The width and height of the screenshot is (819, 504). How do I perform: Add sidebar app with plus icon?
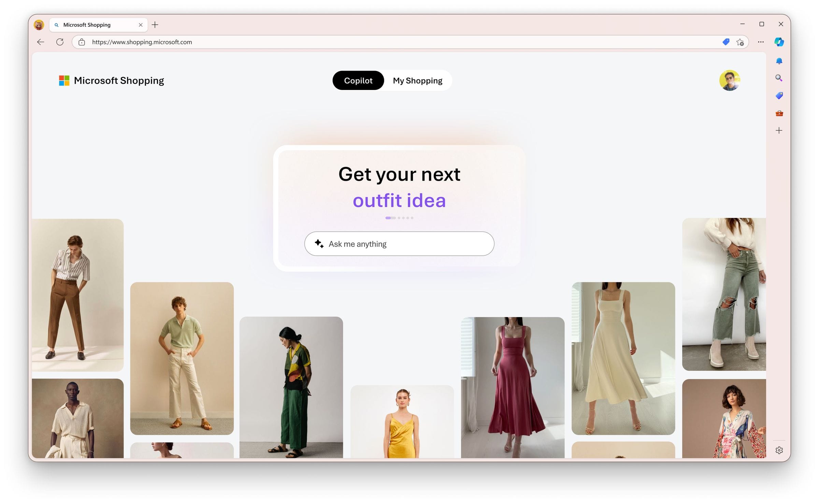779,131
